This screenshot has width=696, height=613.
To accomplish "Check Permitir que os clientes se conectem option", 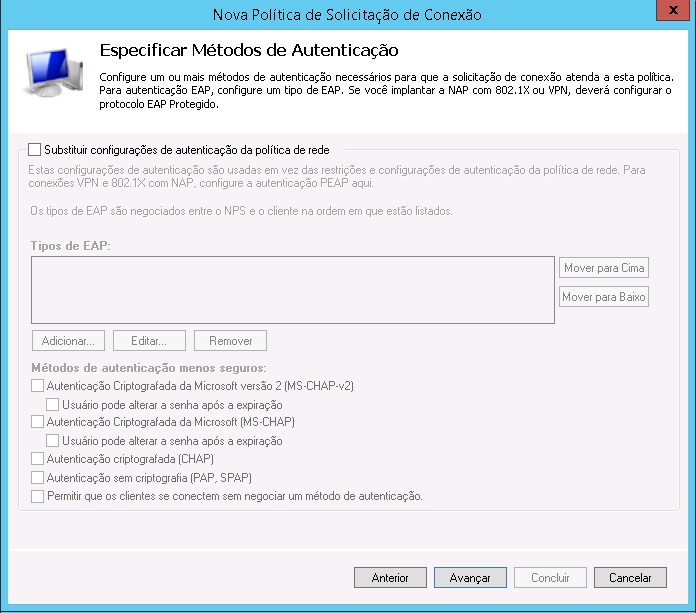I will tap(37, 496).
